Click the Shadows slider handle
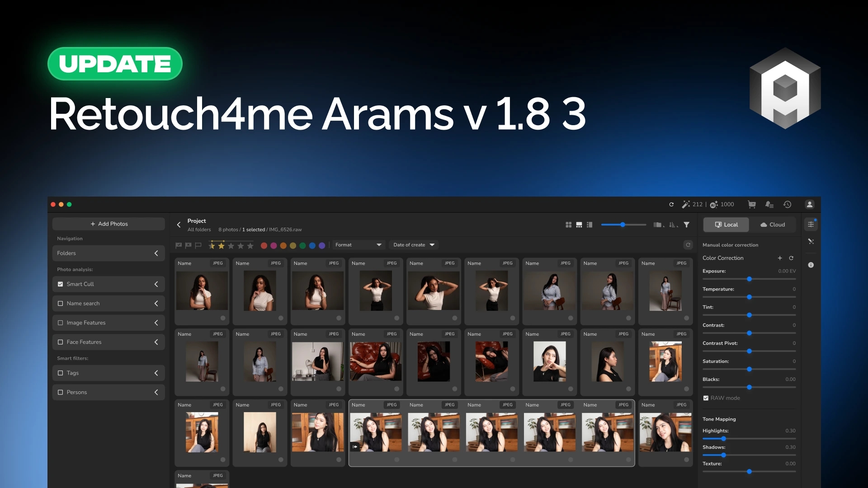Screen dimensions: 868x488 [723, 455]
